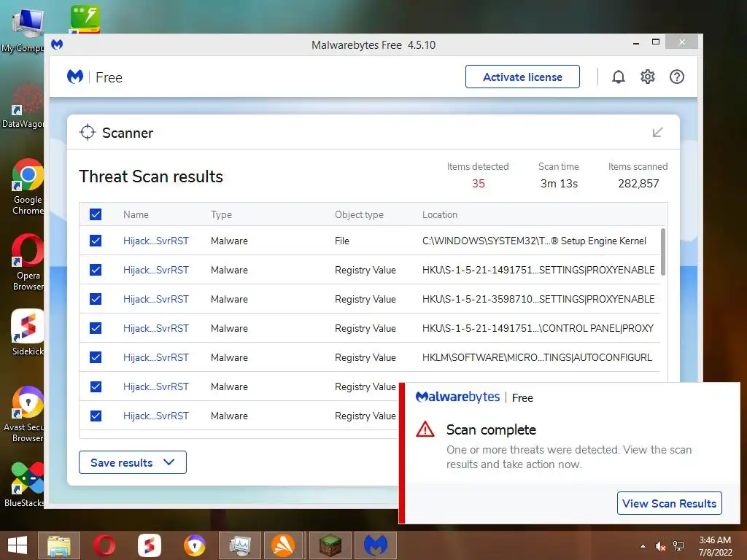Screen dimensions: 747x560
Task: Uncheck the Setup Engine Kernel File row
Action: pyautogui.click(x=96, y=241)
